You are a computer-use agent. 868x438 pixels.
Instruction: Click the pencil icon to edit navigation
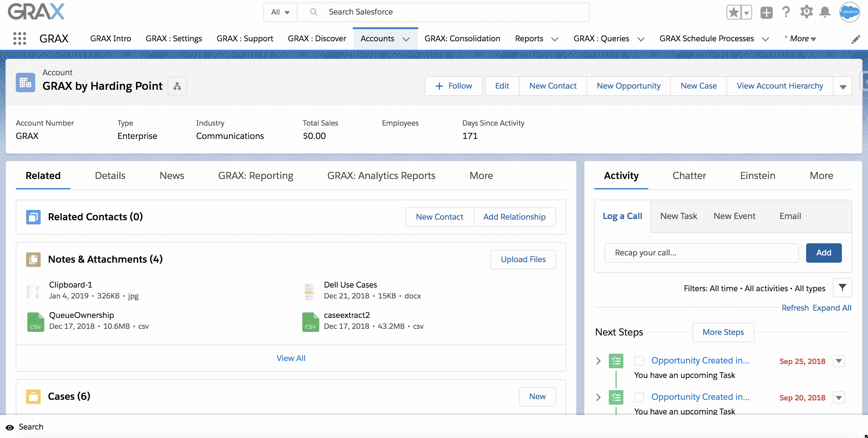[856, 39]
